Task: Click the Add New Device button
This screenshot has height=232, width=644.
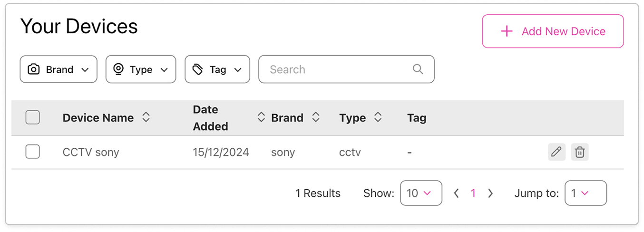Action: [553, 31]
